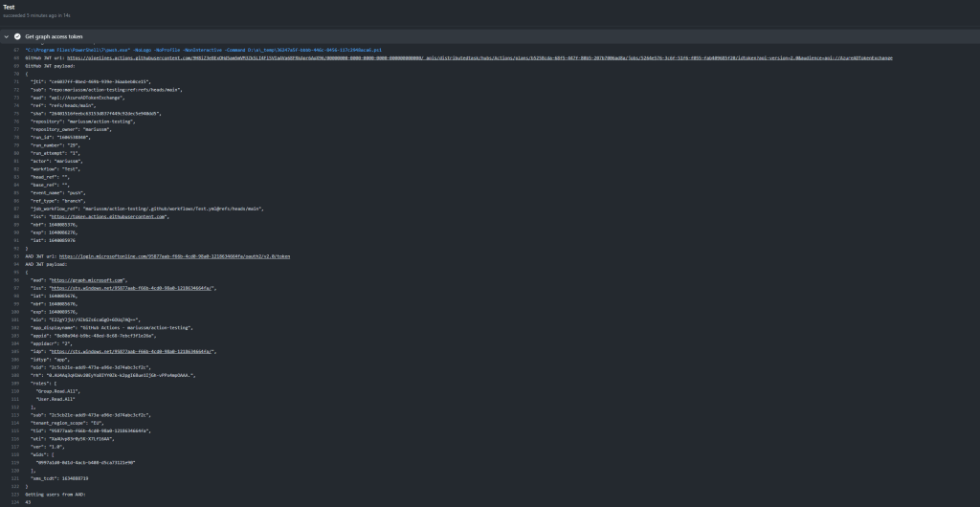The image size is (980, 507).
Task: Click line number 123 beside 'Getting users from AAD'
Action: click(x=15, y=494)
